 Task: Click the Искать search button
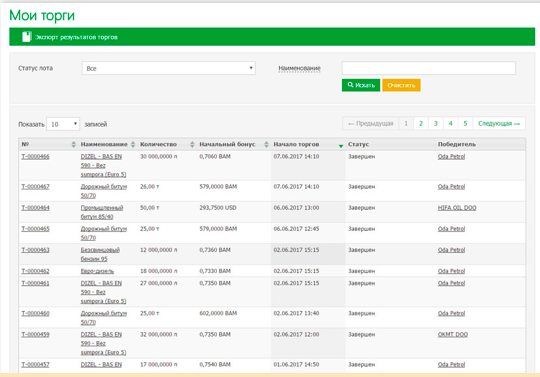point(361,85)
